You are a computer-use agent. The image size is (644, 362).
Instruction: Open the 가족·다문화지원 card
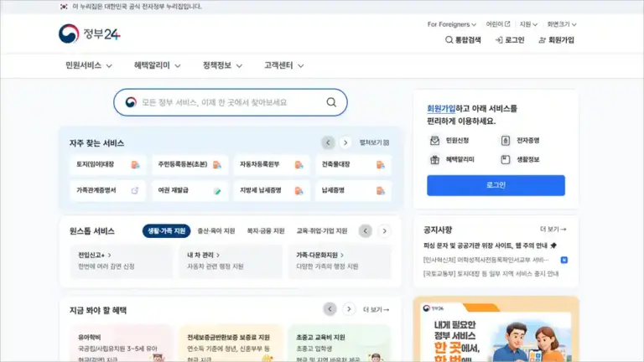click(x=340, y=261)
